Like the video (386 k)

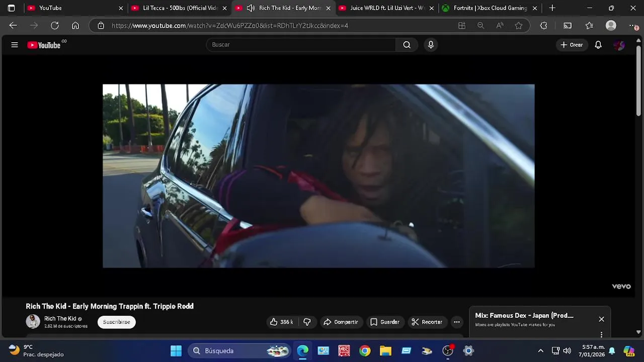click(282, 322)
